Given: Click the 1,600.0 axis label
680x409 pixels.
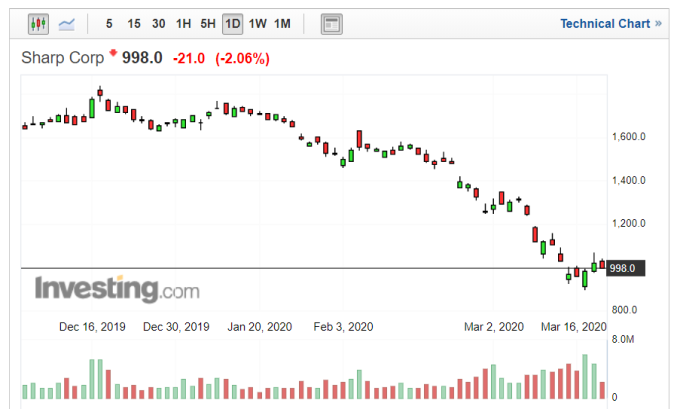Looking at the screenshot, I should coord(628,137).
